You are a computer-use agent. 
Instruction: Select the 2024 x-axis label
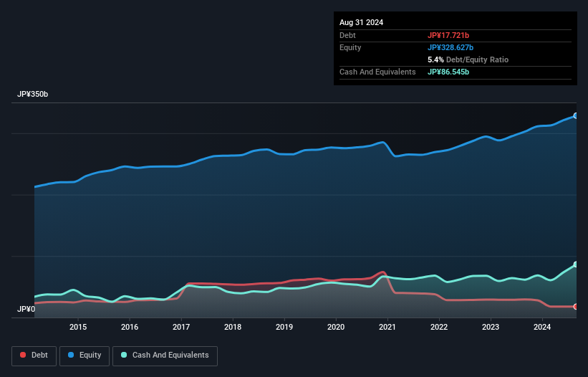coord(542,328)
